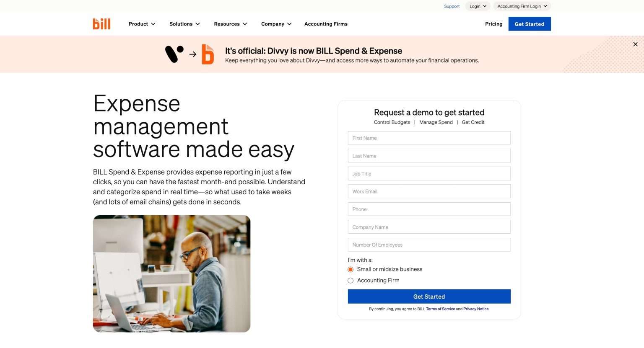644x348 pixels.
Task: Click the arrow between Divvy and BILL logos
Action: (192, 54)
